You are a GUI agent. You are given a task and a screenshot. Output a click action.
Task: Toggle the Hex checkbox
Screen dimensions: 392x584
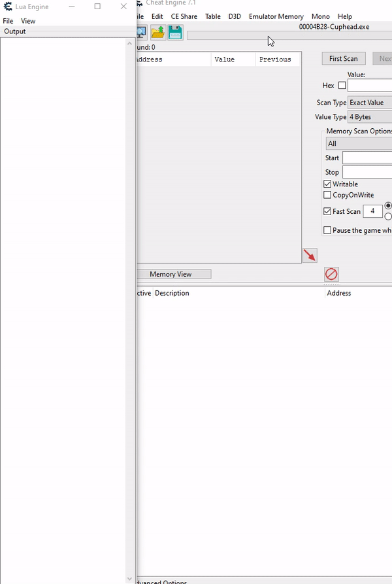tap(342, 85)
